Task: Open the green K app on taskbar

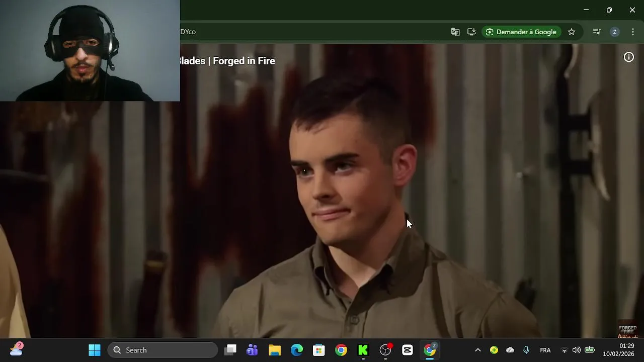Action: tap(363, 350)
